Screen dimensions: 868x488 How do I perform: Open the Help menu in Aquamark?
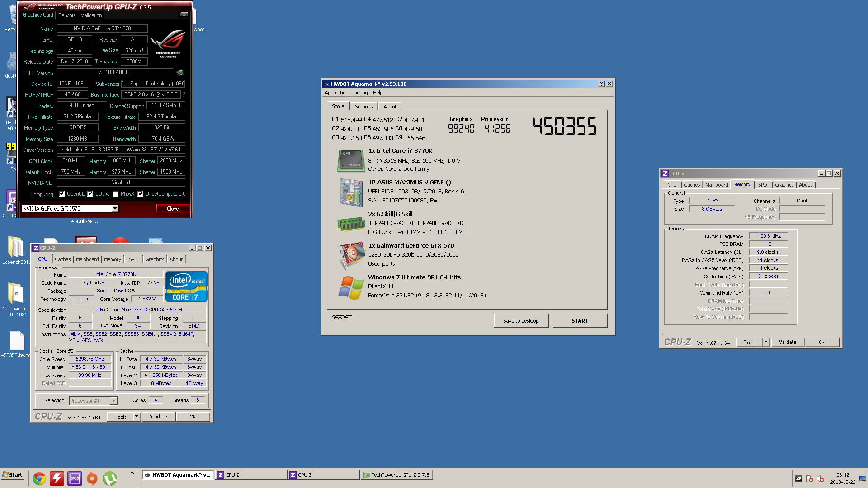pyautogui.click(x=377, y=93)
